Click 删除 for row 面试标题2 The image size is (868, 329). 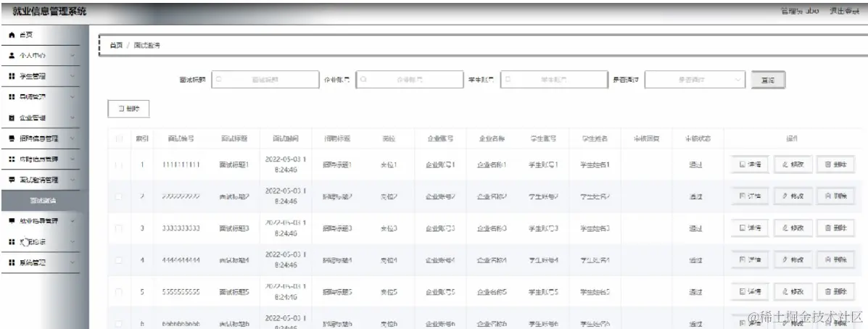[x=835, y=196]
